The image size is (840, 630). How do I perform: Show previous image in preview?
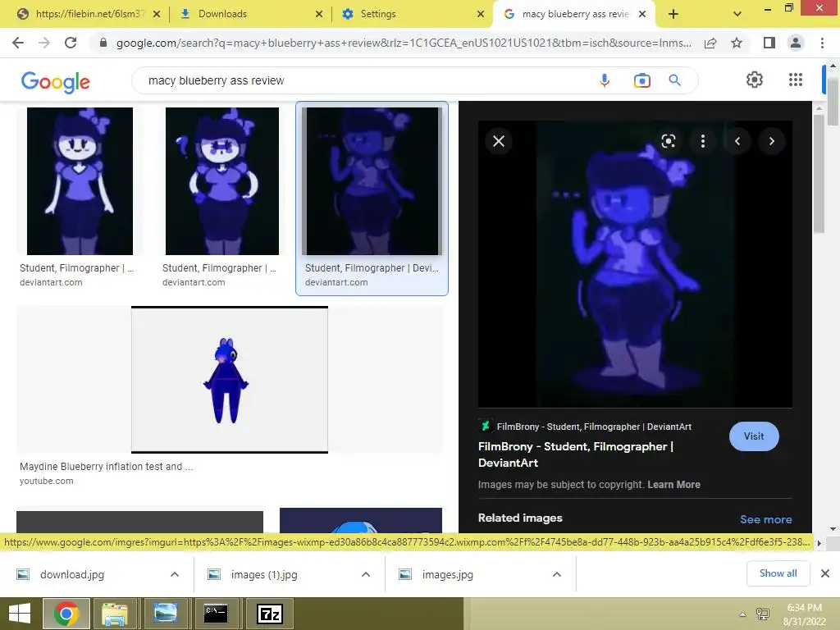click(x=737, y=141)
